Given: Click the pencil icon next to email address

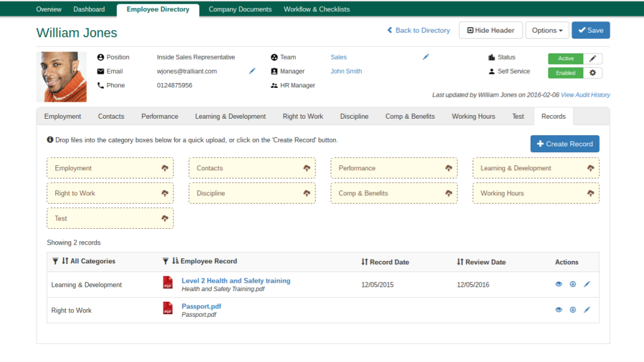Looking at the screenshot, I should tap(252, 71).
